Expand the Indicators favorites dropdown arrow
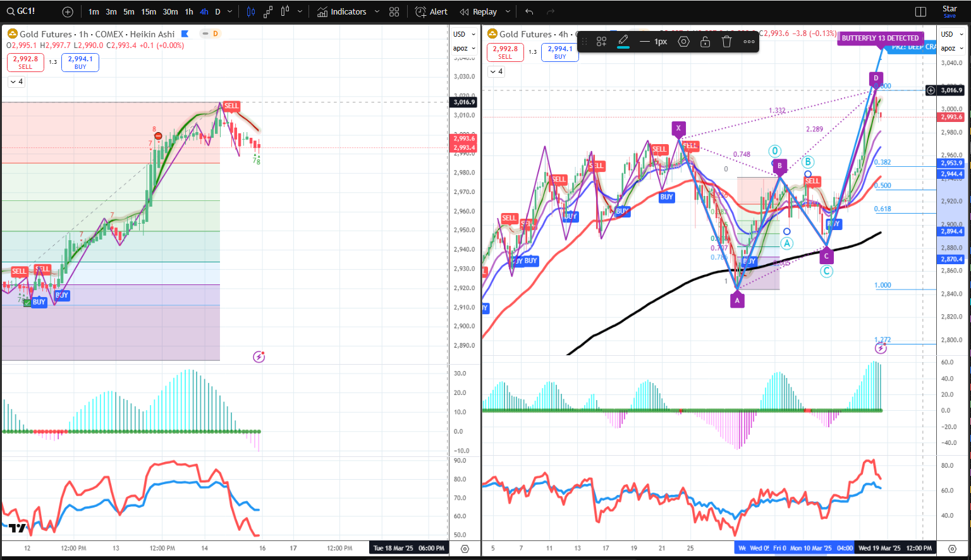 (x=377, y=11)
